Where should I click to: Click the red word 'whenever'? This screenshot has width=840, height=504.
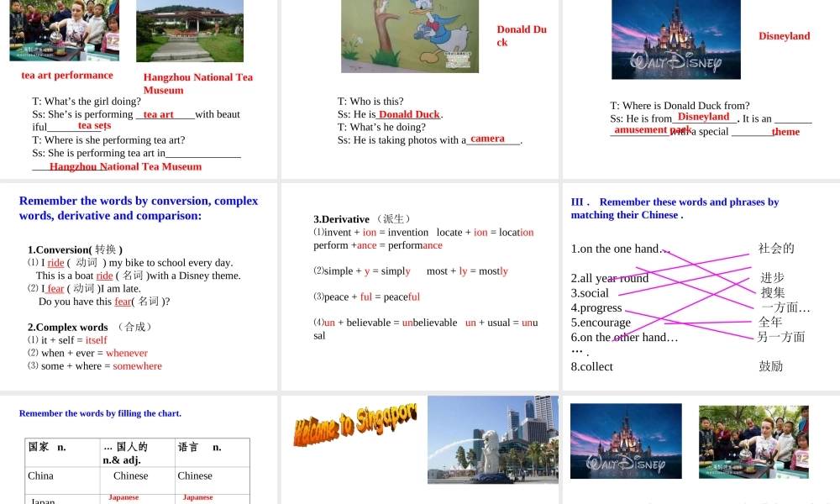click(x=127, y=353)
